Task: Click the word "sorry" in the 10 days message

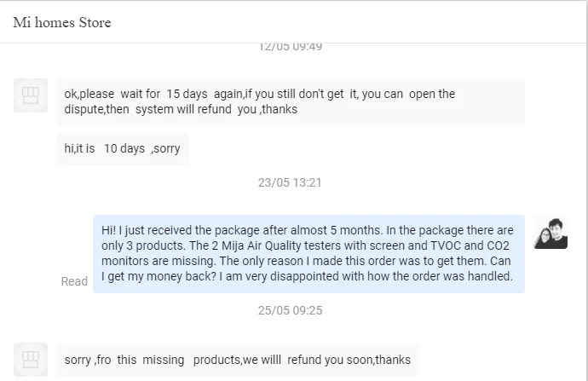Action: point(167,148)
